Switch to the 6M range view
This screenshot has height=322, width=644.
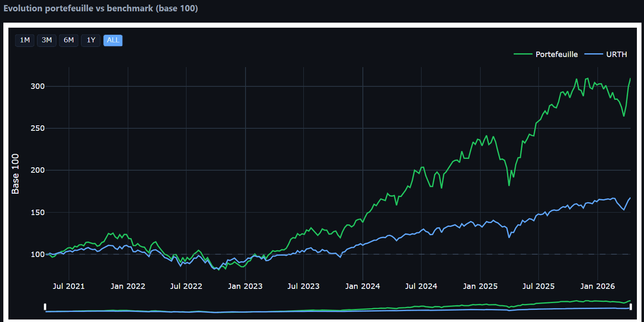point(69,40)
